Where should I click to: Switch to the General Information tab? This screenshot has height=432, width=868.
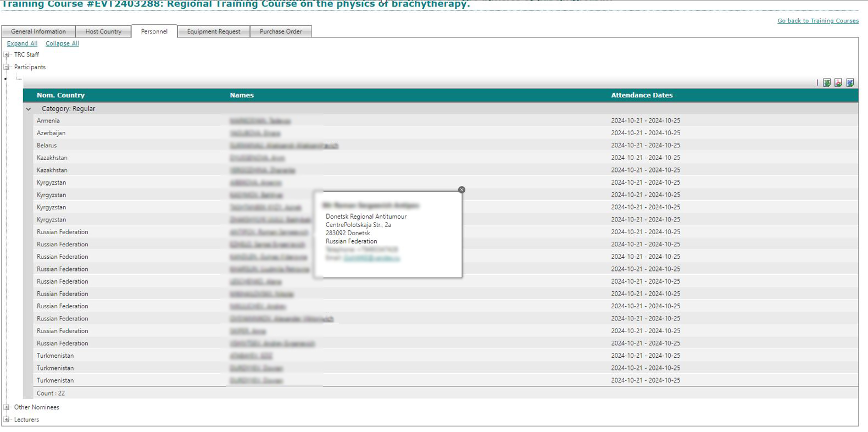point(38,32)
